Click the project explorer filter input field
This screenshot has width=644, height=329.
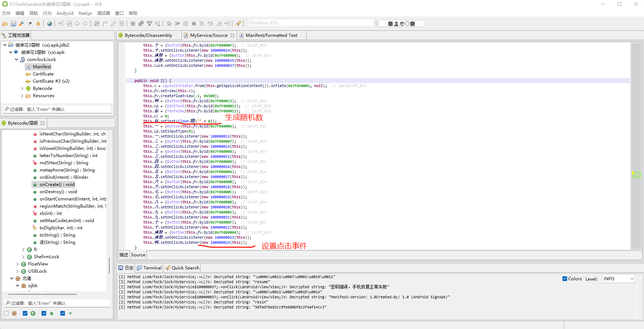(x=57, y=109)
